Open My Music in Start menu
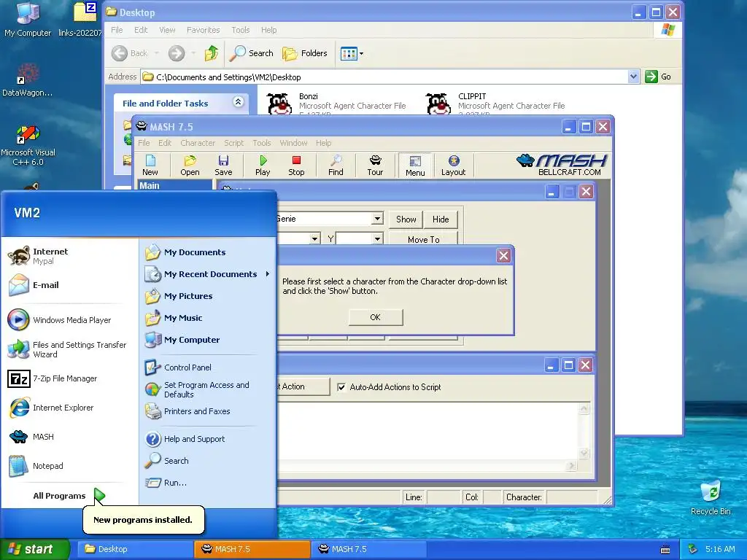Screen dimensions: 747x560 coord(174,318)
